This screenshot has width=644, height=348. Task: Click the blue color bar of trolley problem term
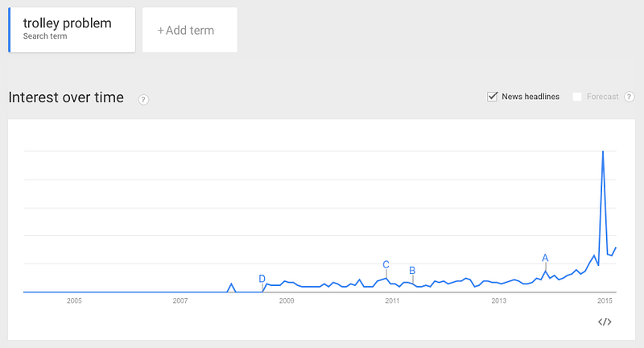pos(10,30)
